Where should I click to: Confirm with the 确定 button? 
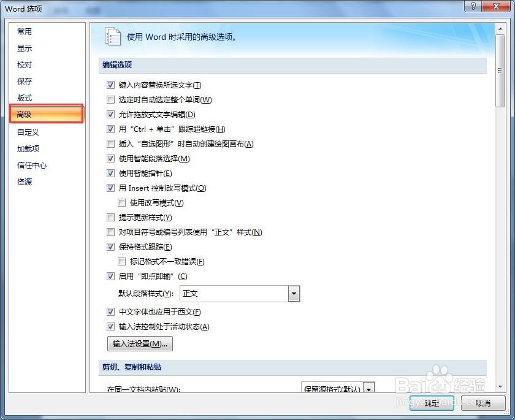point(432,403)
